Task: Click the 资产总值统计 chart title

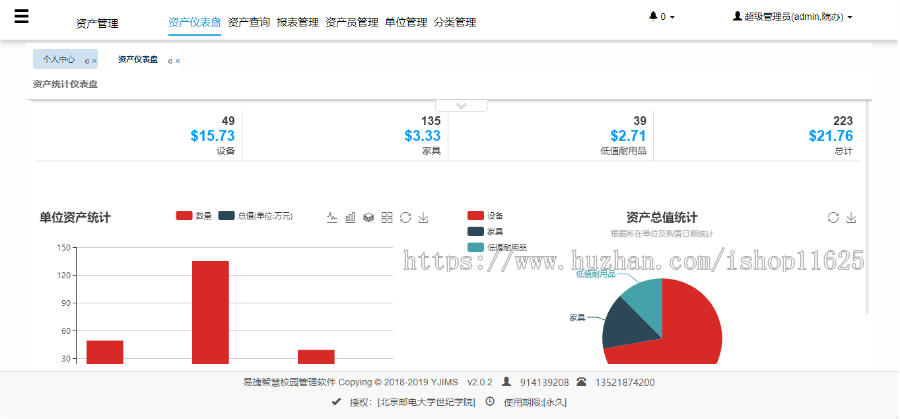Action: coord(662,218)
